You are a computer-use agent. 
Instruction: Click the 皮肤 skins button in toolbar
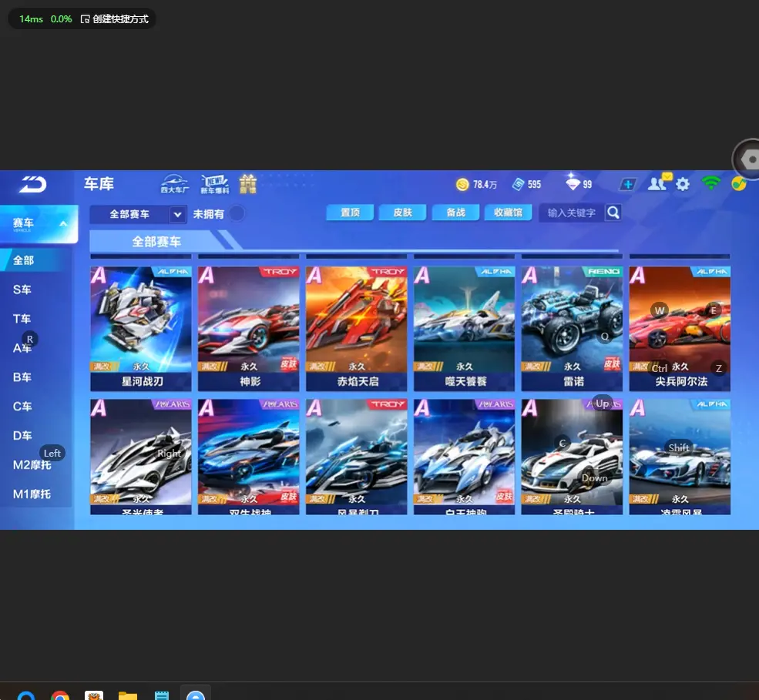(403, 213)
